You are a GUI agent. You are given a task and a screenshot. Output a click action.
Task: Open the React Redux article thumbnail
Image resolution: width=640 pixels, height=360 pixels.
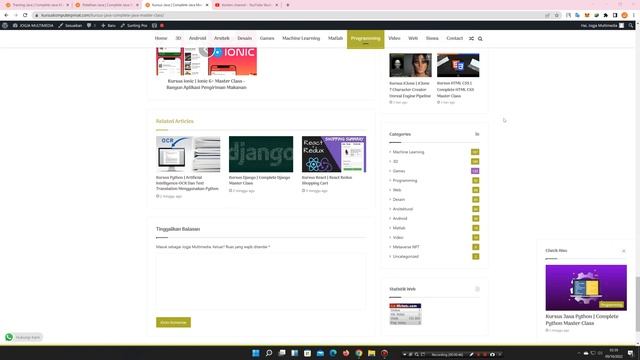pyautogui.click(x=334, y=154)
